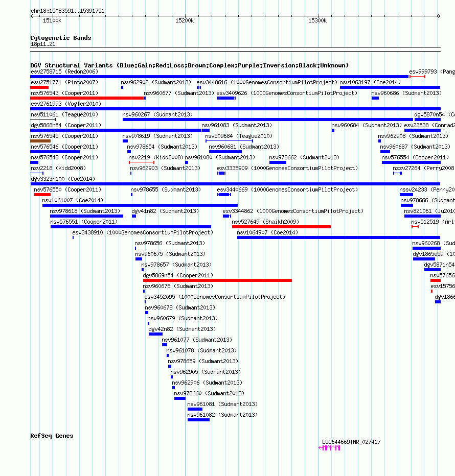The image size is (455, 476).
Task: Open nsv960675 (Sudmant2013) variant label
Action: coord(170,254)
